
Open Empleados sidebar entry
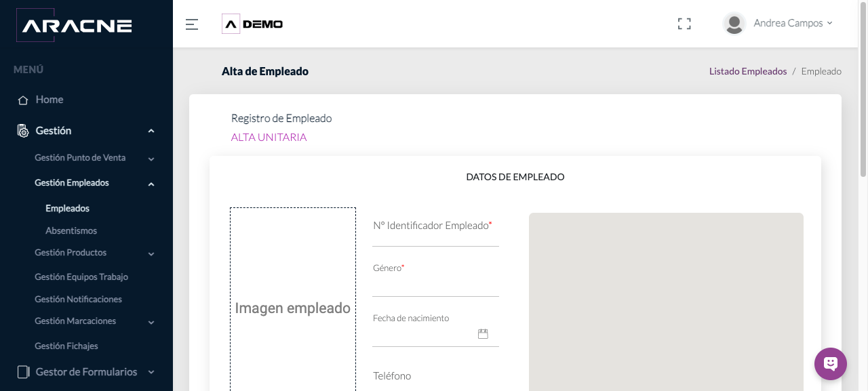pyautogui.click(x=67, y=209)
